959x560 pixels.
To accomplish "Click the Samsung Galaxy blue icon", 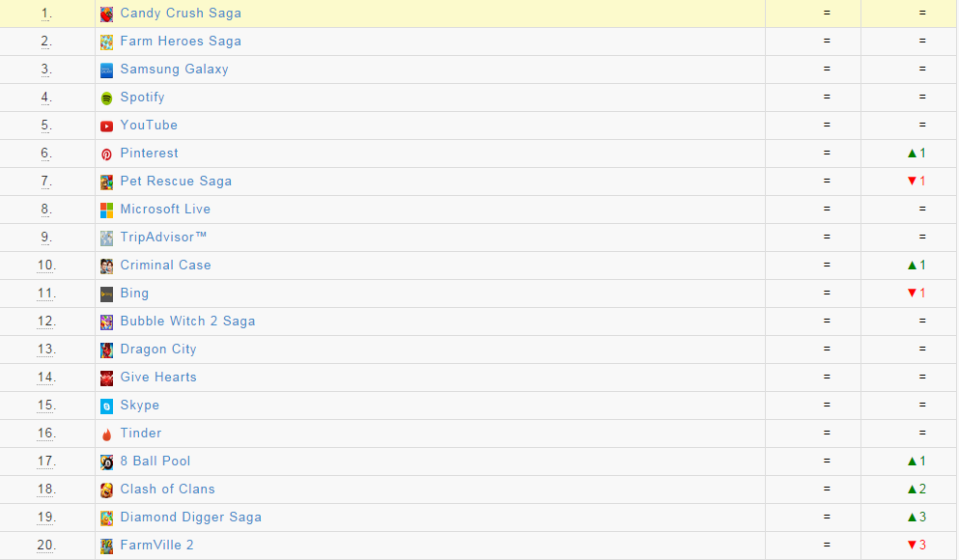I will pos(106,70).
